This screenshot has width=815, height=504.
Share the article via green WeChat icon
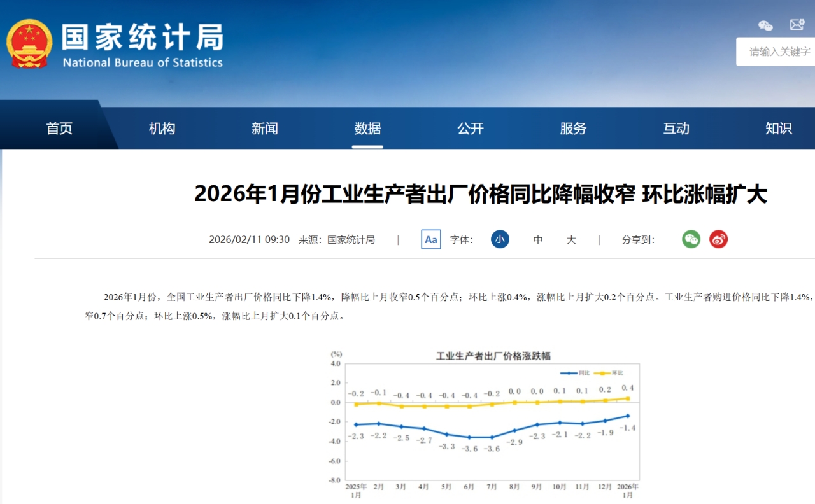coord(691,239)
